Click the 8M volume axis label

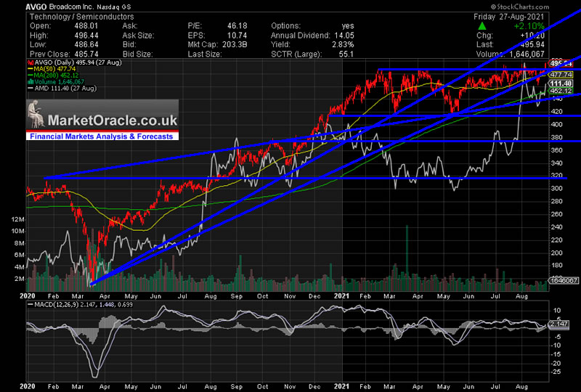point(20,243)
